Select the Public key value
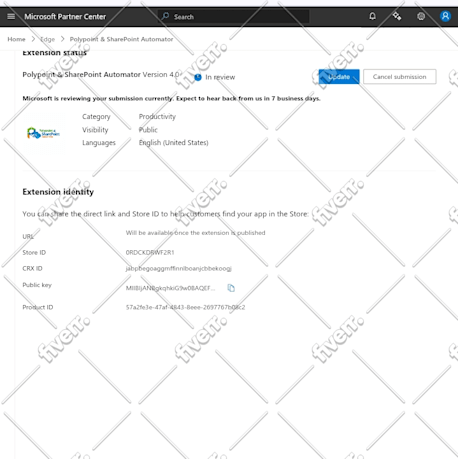The width and height of the screenshot is (458, 459). pyautogui.click(x=170, y=288)
